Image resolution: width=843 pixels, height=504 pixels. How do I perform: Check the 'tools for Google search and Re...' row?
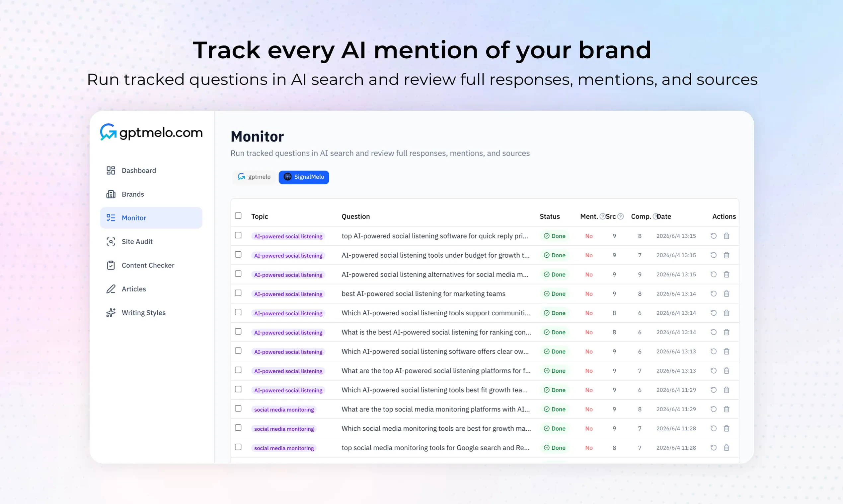click(x=238, y=447)
